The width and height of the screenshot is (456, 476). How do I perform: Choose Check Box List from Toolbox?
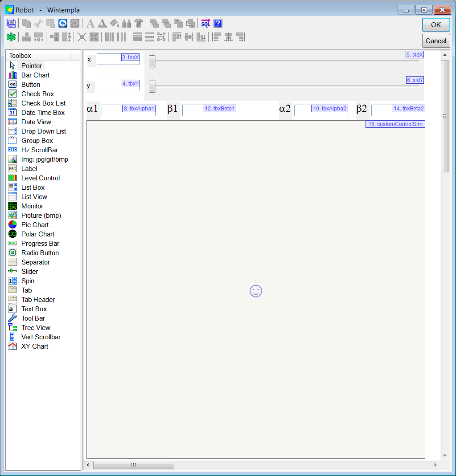[x=37, y=103]
